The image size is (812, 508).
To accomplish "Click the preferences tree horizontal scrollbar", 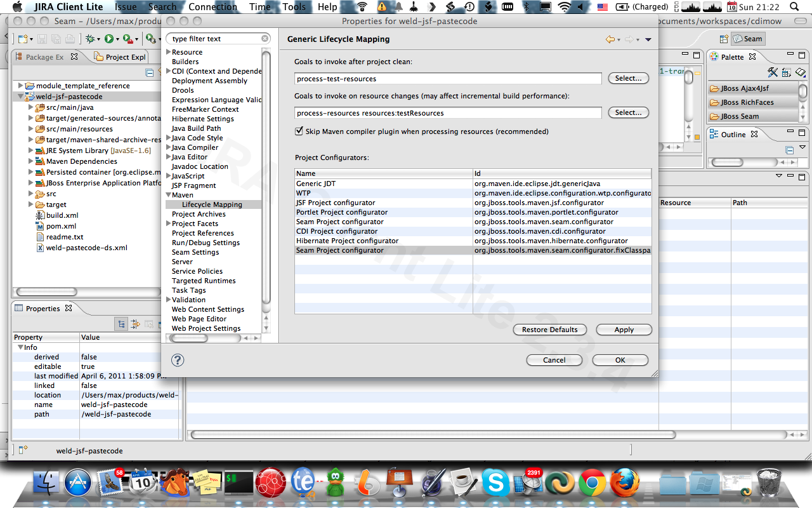I will click(x=189, y=338).
